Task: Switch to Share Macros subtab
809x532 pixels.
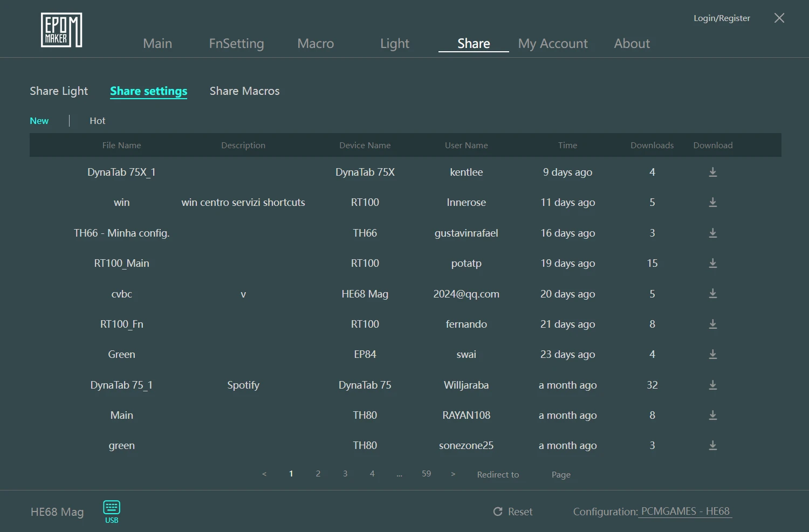Action: coord(245,91)
